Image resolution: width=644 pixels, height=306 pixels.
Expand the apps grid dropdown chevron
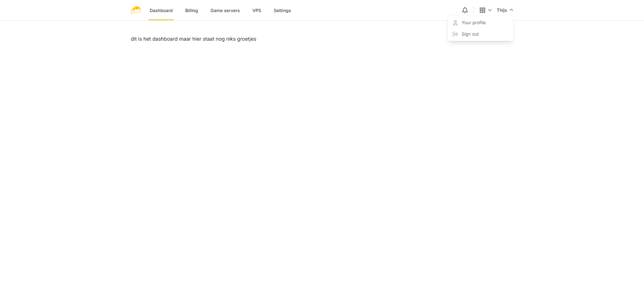(490, 10)
